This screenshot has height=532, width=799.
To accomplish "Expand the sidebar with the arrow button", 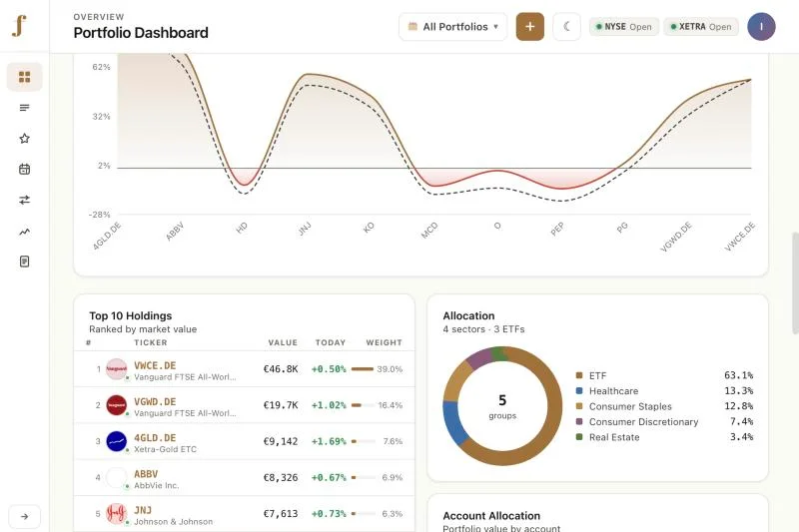I will [x=24, y=516].
